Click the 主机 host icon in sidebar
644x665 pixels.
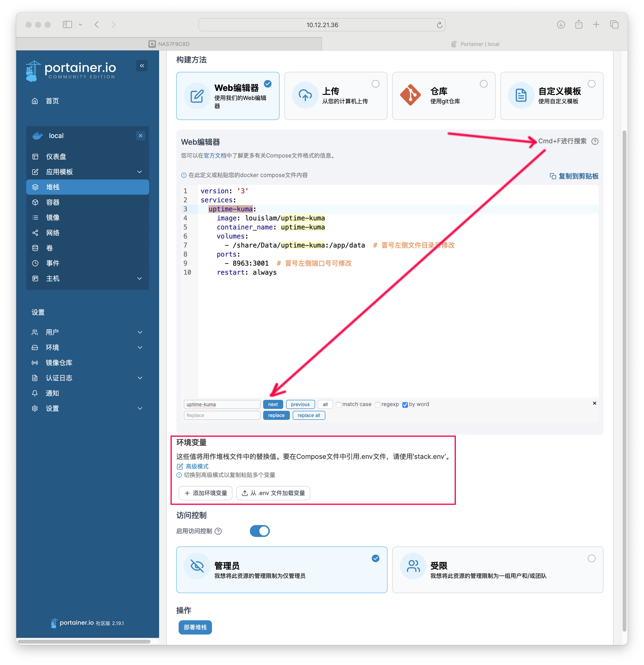coord(35,278)
